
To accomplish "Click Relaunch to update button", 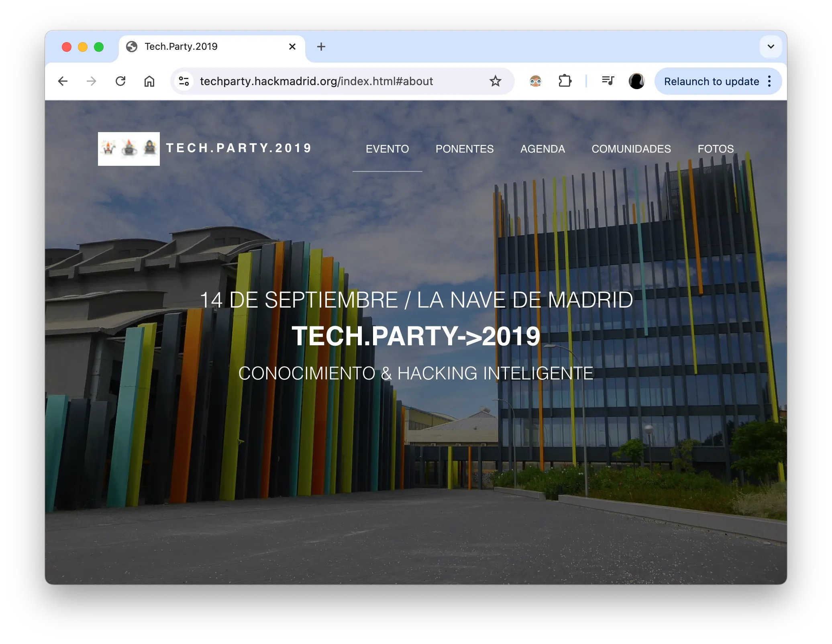I will coord(712,82).
